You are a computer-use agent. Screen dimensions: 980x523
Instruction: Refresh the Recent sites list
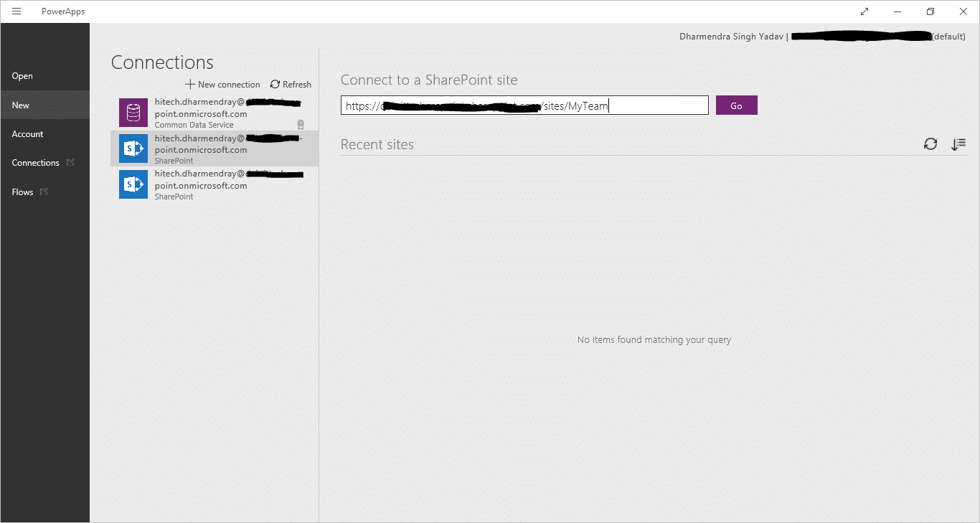click(930, 144)
